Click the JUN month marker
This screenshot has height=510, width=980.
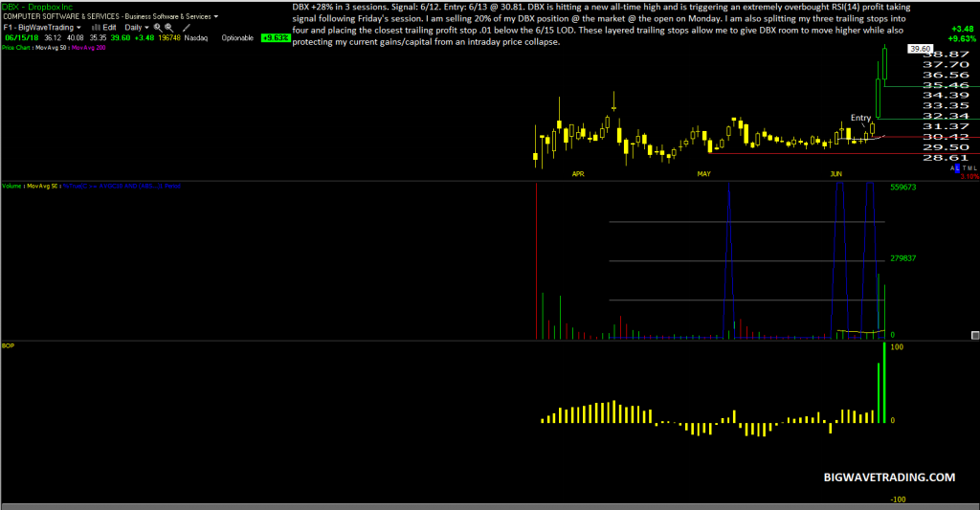(x=835, y=174)
